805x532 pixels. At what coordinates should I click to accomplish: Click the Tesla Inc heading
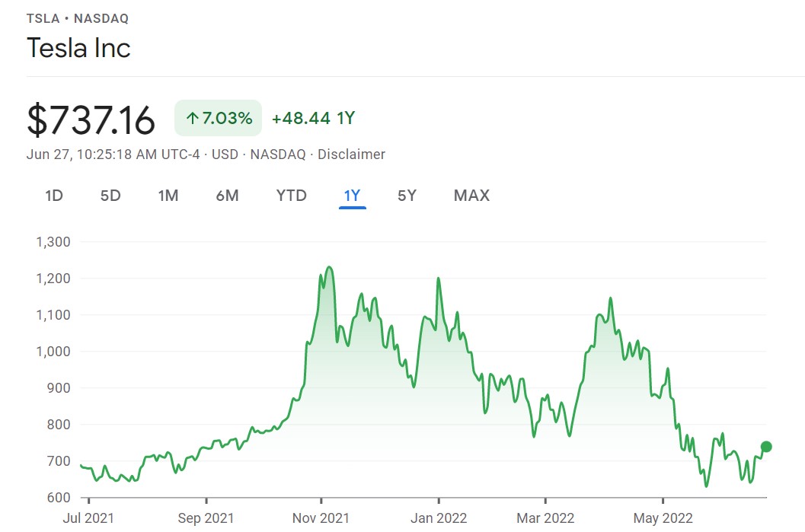coord(78,48)
